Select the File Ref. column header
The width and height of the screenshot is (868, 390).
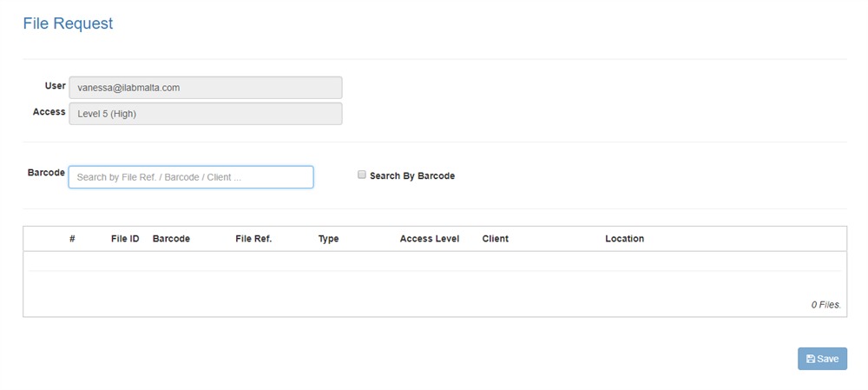(x=253, y=239)
